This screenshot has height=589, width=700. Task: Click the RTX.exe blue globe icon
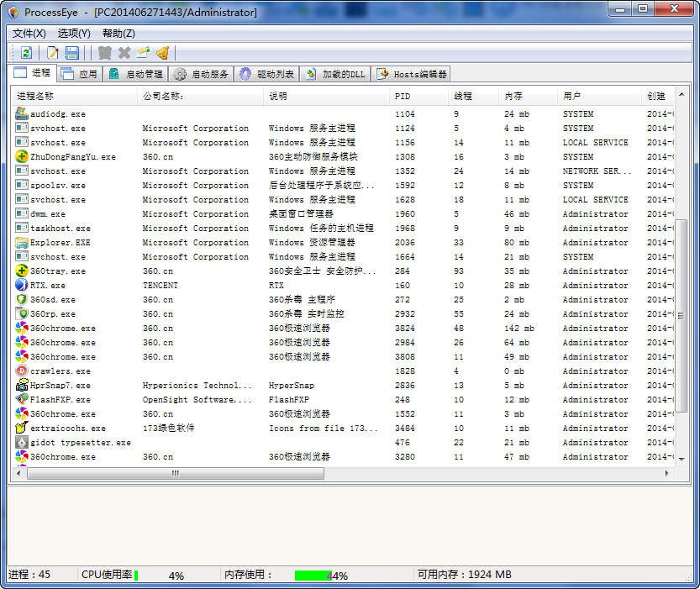[x=22, y=285]
